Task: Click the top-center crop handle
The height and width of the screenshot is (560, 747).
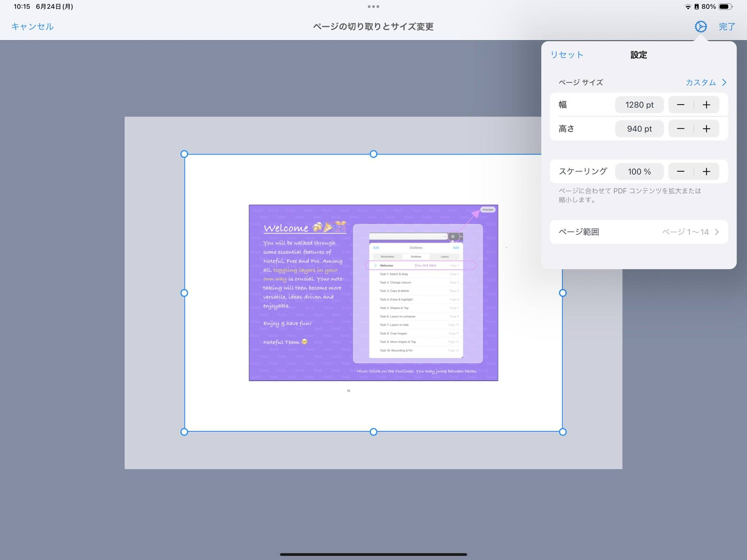Action: point(373,154)
